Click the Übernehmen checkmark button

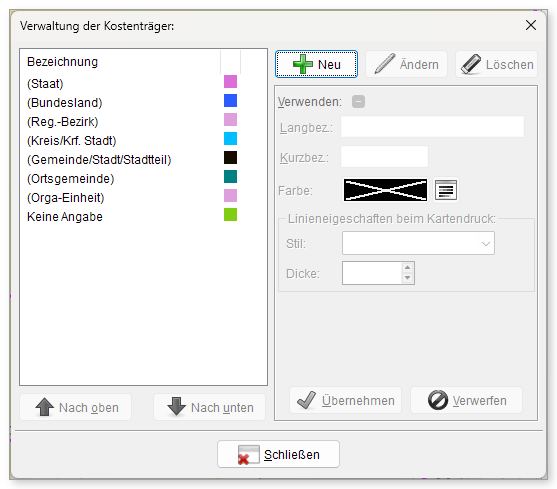click(346, 400)
